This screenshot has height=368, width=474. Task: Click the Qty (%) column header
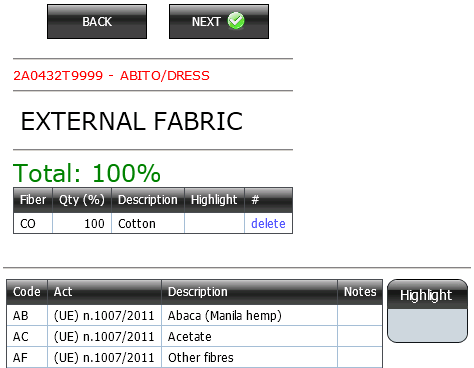point(82,200)
